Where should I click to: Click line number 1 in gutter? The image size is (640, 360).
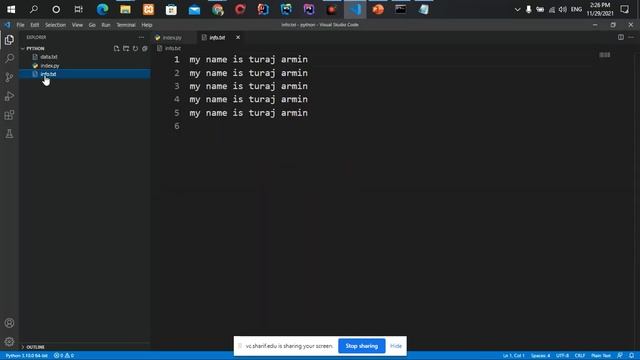(176, 60)
